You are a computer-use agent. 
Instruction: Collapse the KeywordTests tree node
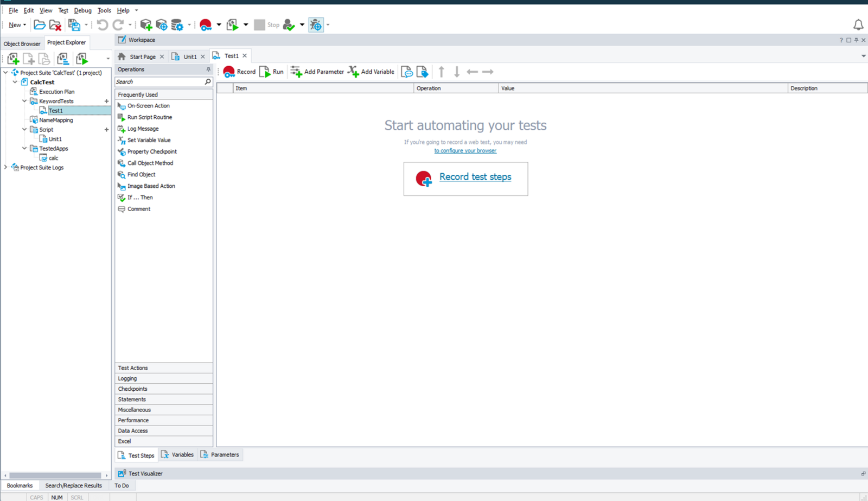click(x=24, y=101)
